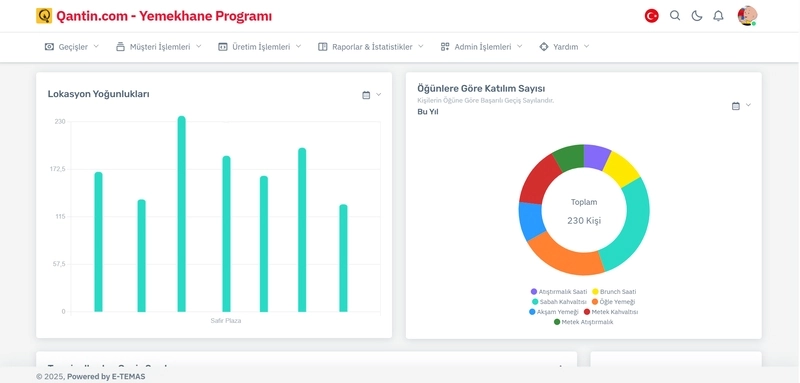Toggle Öğle Yemeği legend series
800x383 pixels.
tap(613, 302)
